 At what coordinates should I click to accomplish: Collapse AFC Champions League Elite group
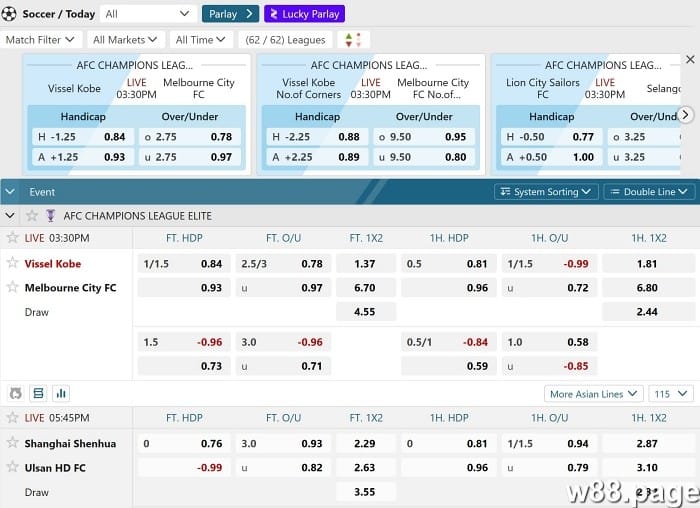point(10,216)
